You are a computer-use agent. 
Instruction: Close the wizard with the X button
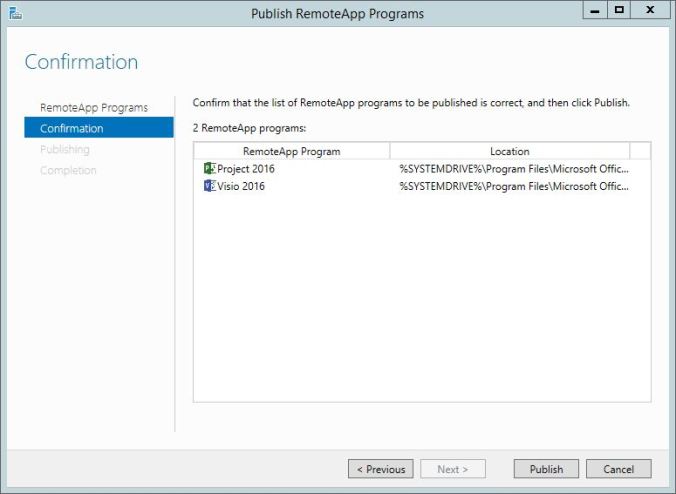650,12
